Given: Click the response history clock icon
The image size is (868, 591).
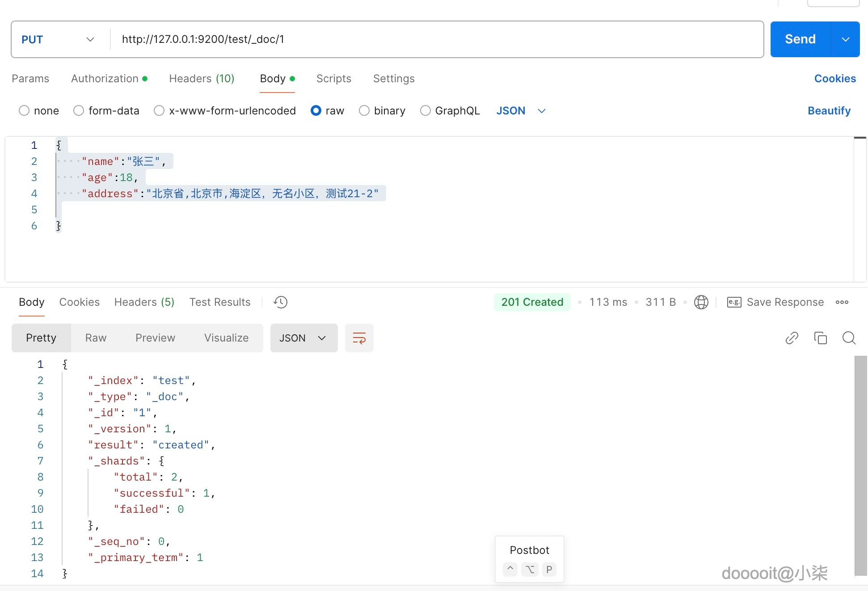Looking at the screenshot, I should pyautogui.click(x=280, y=302).
